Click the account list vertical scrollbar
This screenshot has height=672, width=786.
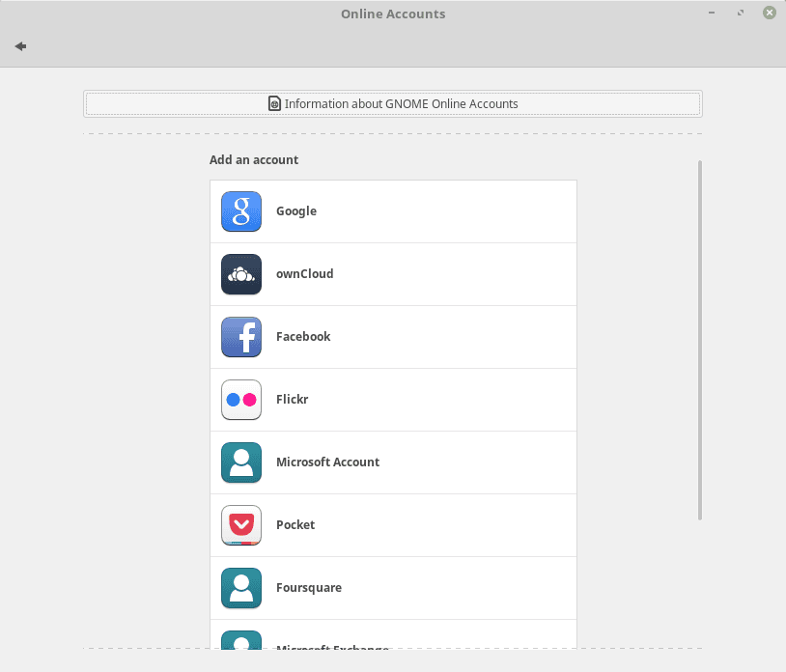click(x=700, y=340)
